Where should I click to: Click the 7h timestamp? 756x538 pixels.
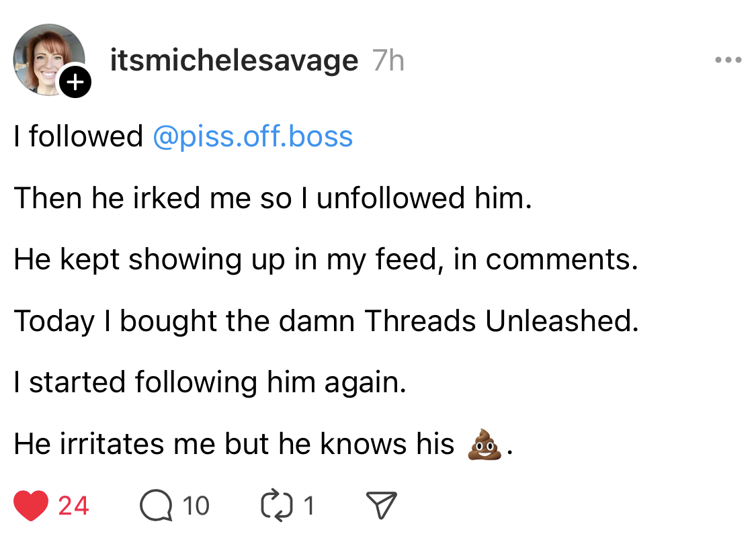388,61
